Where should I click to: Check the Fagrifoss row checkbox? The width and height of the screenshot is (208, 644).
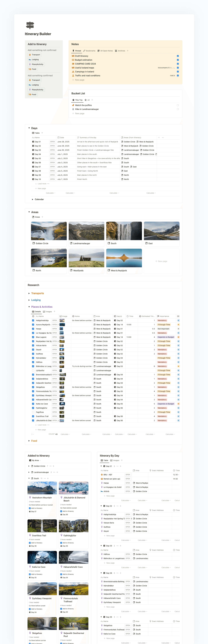[33, 412]
